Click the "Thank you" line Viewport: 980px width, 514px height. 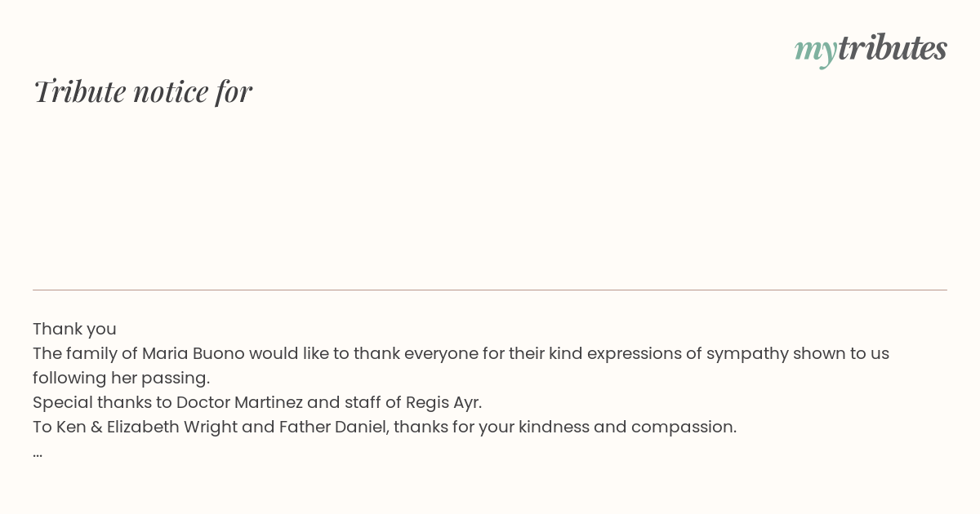click(x=74, y=329)
